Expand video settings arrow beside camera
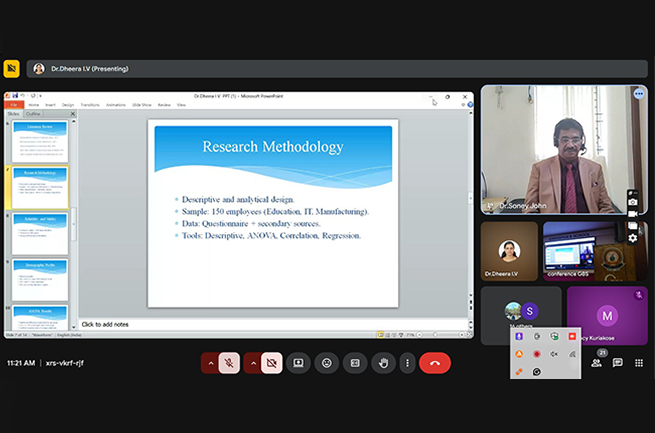The image size is (655, 433). [x=252, y=363]
